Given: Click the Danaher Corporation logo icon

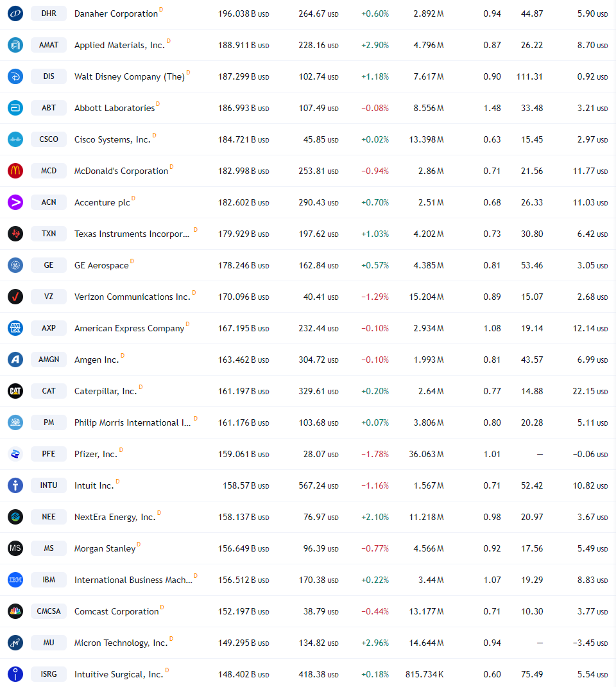Looking at the screenshot, I should [15, 13].
